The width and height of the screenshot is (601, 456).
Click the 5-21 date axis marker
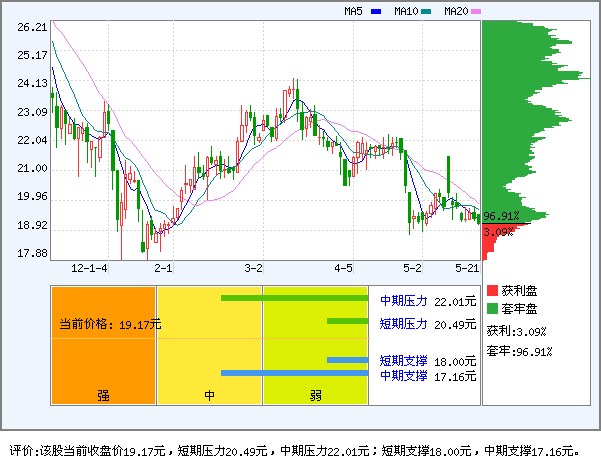467,269
